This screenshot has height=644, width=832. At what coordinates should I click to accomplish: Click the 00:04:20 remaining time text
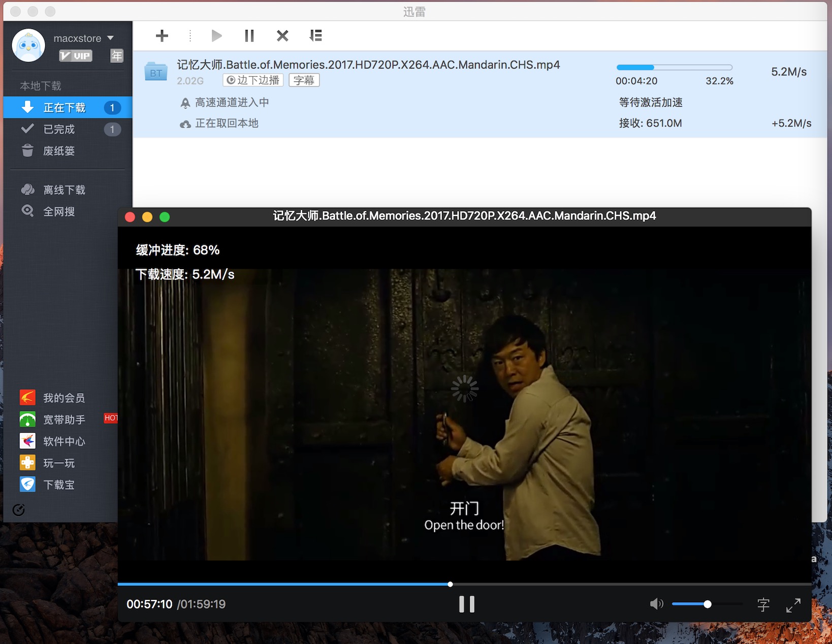pos(636,81)
